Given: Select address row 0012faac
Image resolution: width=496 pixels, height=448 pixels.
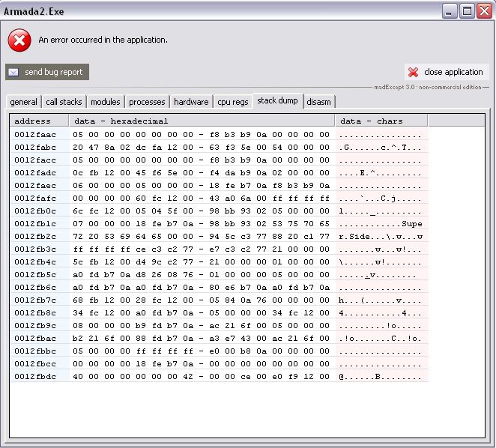Looking at the screenshot, I should tap(220, 134).
